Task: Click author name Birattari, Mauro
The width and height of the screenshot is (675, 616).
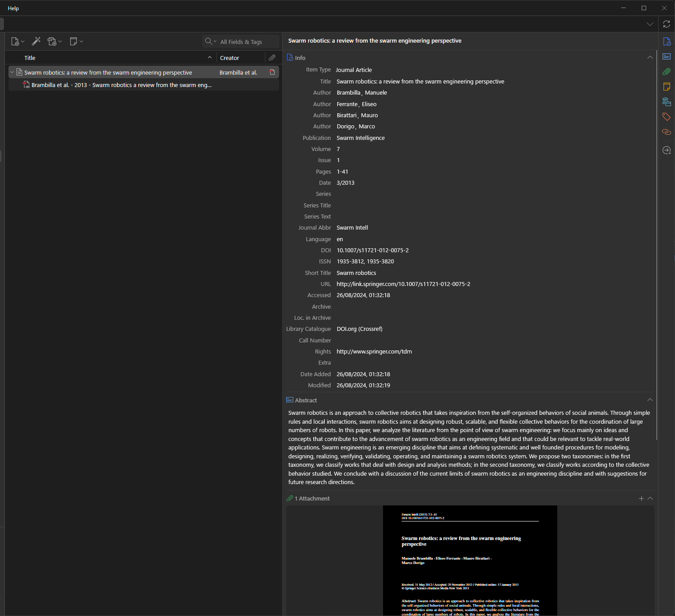Action: 357,115
